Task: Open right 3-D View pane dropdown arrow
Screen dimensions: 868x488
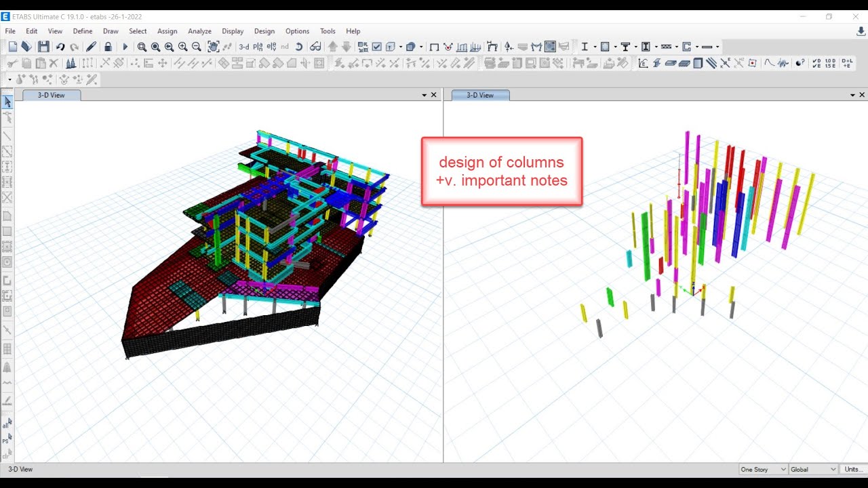Action: coord(852,95)
